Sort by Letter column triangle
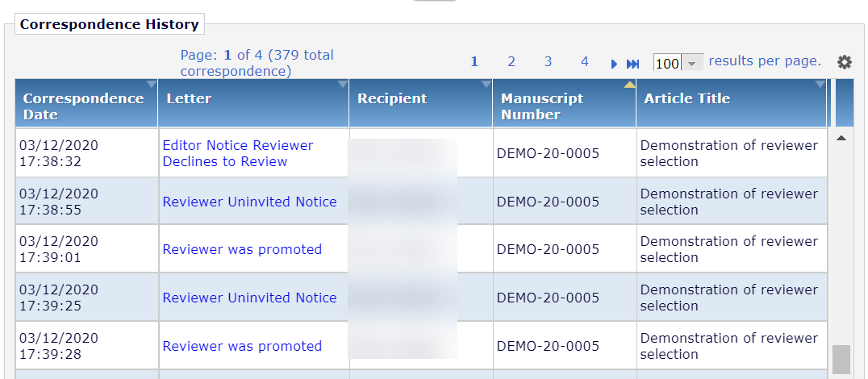The height and width of the screenshot is (379, 868). (343, 84)
